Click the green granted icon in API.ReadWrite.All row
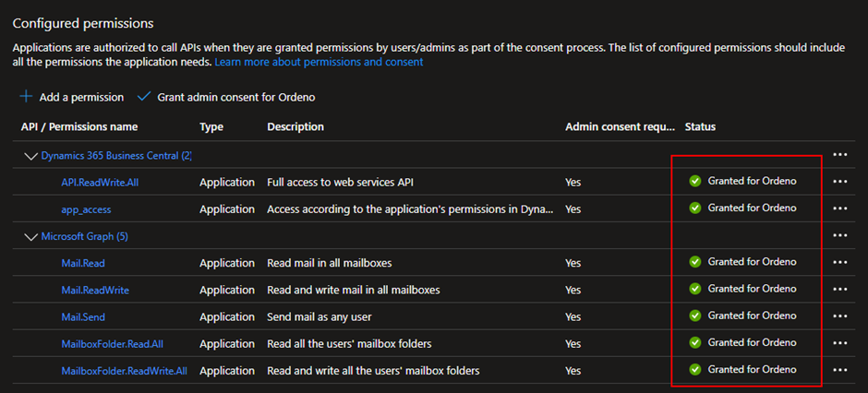Image resolution: width=868 pixels, height=393 pixels. [x=694, y=181]
